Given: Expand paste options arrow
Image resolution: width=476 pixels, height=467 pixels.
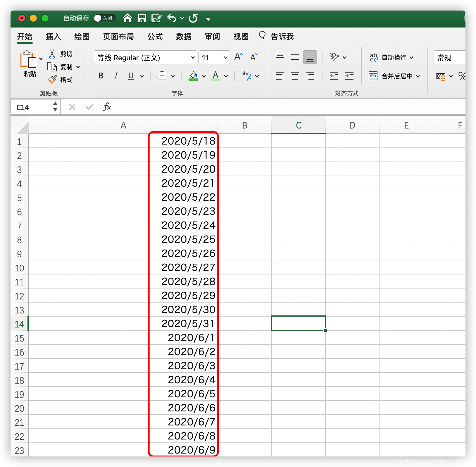Looking at the screenshot, I should coord(41,59).
